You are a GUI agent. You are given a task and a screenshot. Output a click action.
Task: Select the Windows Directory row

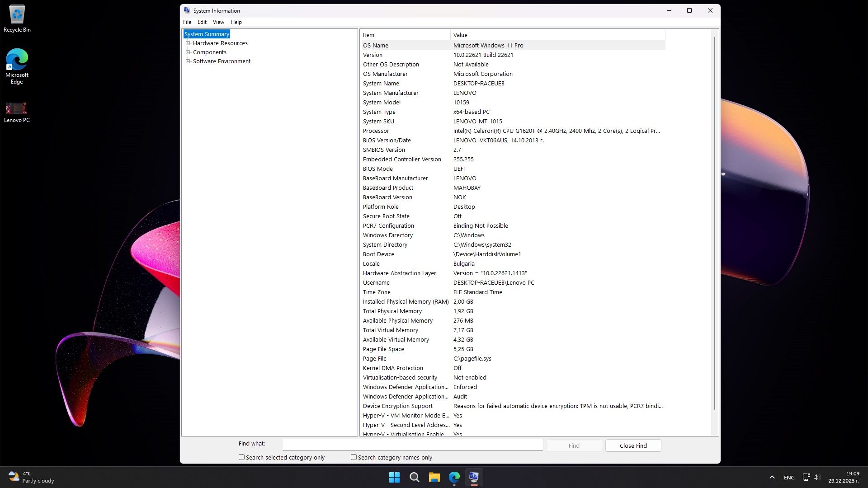[x=513, y=235]
